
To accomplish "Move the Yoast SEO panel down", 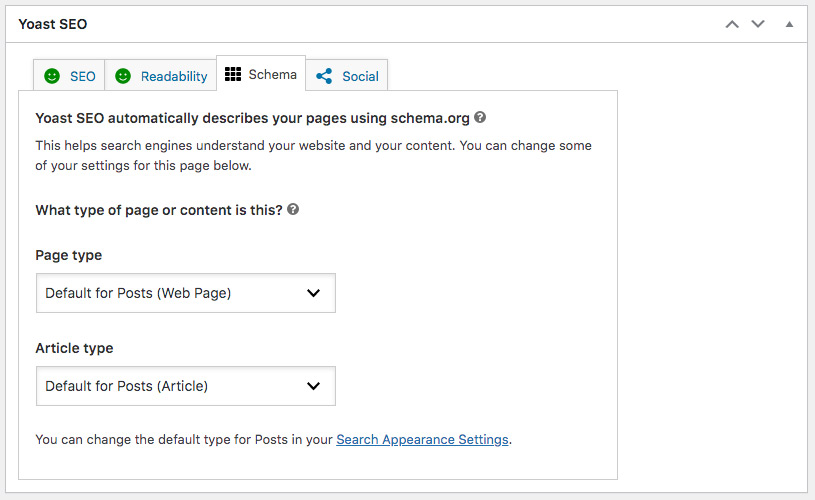I will click(x=758, y=23).
